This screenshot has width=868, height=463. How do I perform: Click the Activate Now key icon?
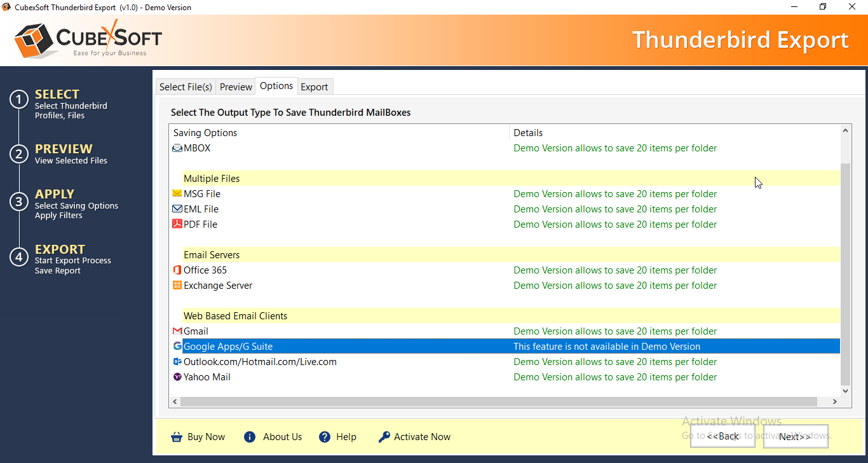[384, 437]
